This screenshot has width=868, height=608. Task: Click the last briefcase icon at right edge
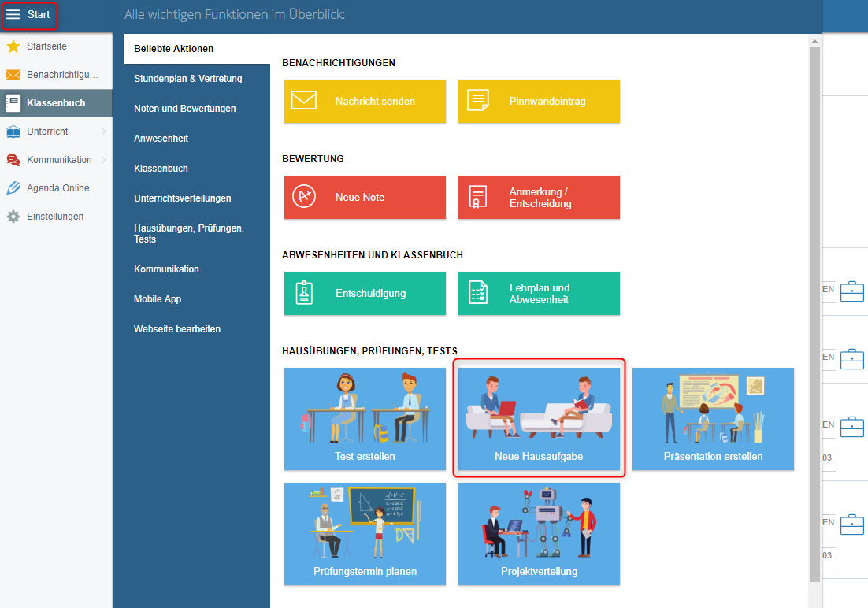click(852, 525)
